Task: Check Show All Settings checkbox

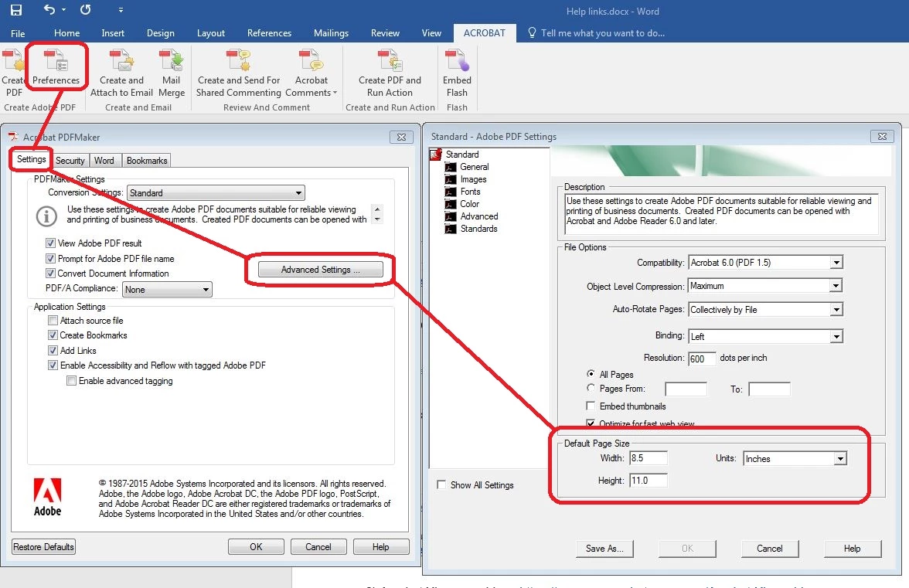Action: click(x=442, y=485)
